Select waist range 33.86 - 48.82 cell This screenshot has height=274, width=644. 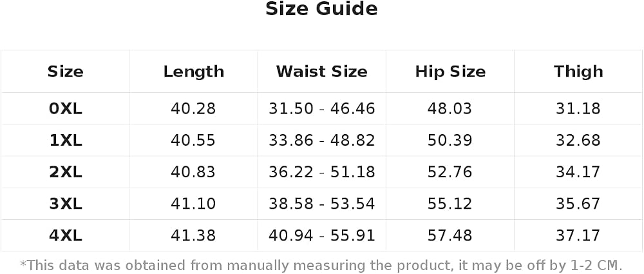click(x=321, y=141)
